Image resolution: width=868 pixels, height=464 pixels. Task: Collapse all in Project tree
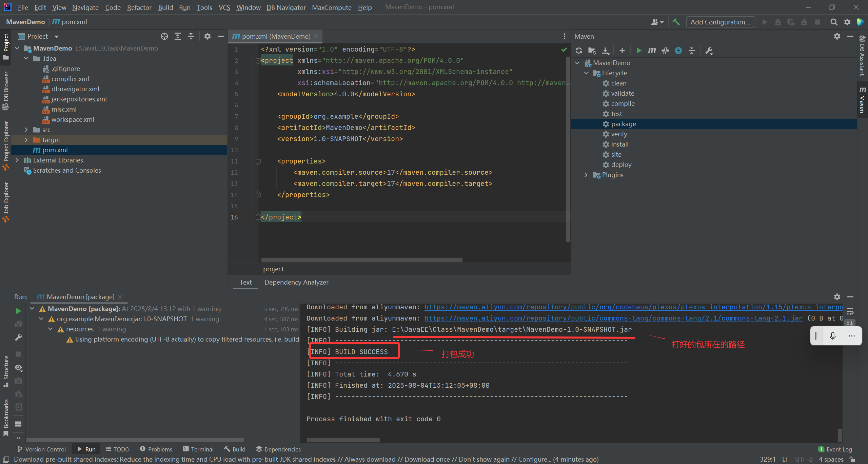pos(191,36)
